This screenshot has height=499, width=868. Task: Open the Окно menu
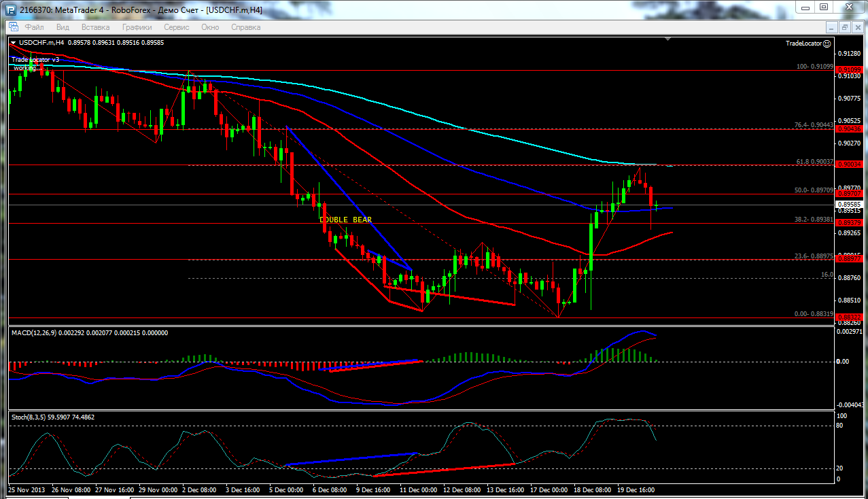pos(210,27)
